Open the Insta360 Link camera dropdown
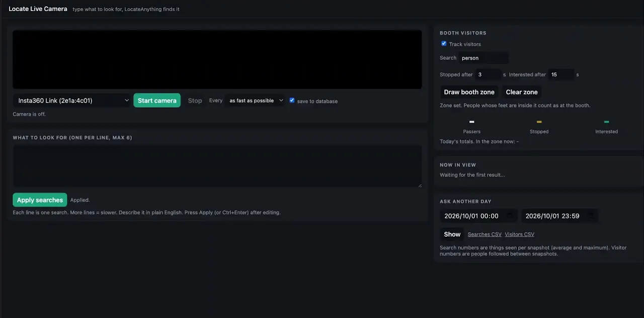The width and height of the screenshot is (644, 318). (72, 100)
